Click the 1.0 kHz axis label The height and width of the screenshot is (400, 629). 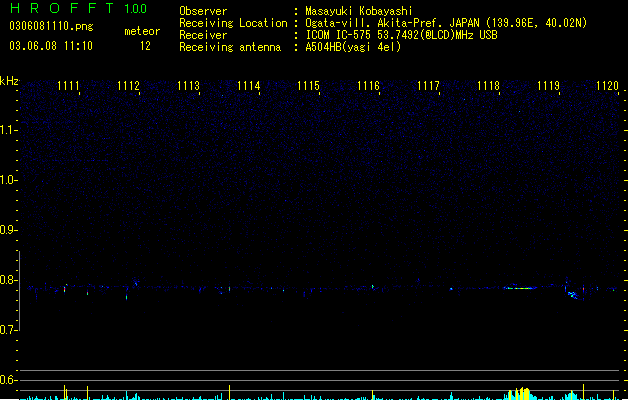pyautogui.click(x=8, y=180)
